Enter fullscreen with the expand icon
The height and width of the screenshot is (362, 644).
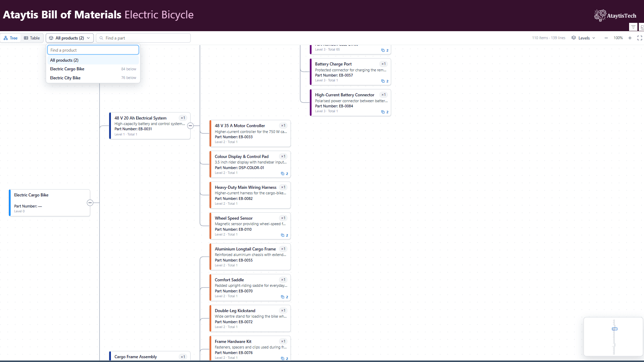(x=640, y=38)
